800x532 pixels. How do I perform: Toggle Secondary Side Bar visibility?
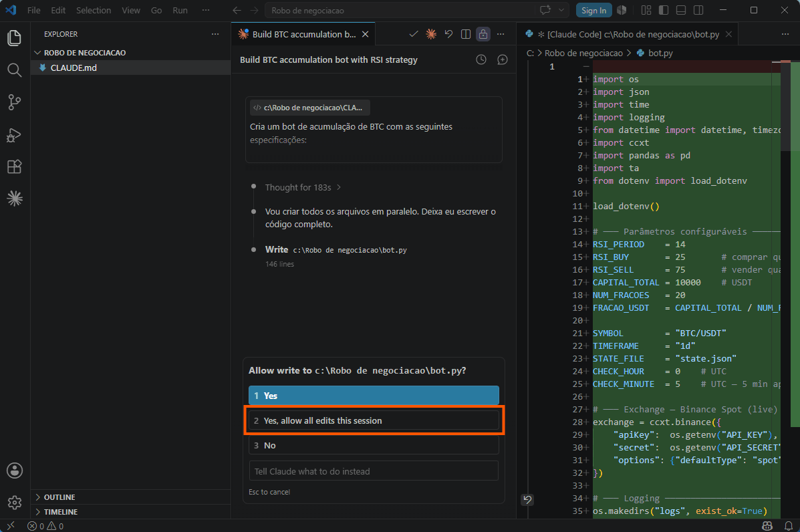tap(698, 10)
